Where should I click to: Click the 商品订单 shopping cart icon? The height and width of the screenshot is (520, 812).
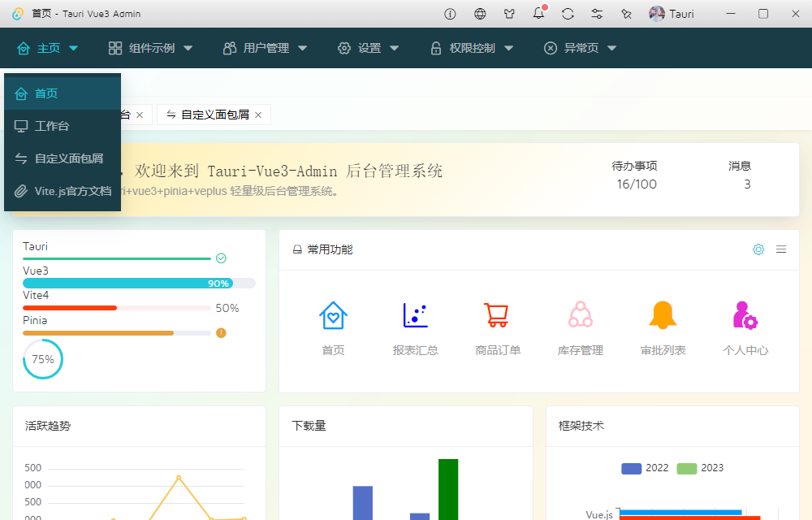point(498,314)
